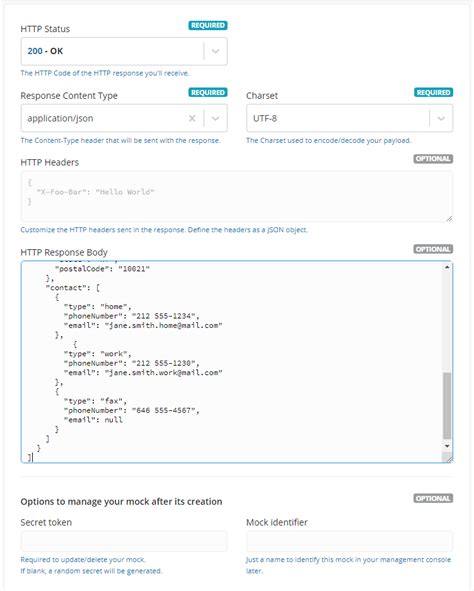Click the Mock identifier label
The height and width of the screenshot is (591, 474).
coord(277,522)
